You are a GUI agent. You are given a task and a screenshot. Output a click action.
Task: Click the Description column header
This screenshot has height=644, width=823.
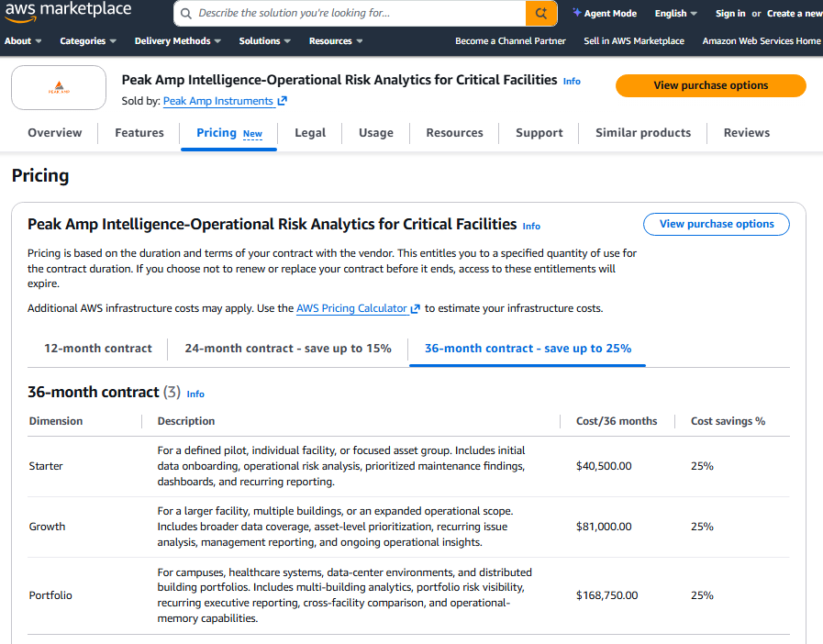pos(186,421)
